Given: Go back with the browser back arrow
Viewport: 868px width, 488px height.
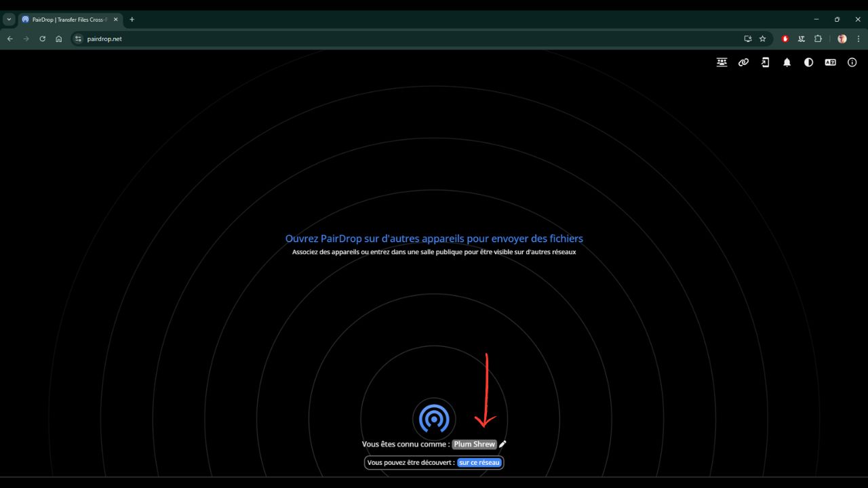Looking at the screenshot, I should pyautogui.click(x=10, y=39).
